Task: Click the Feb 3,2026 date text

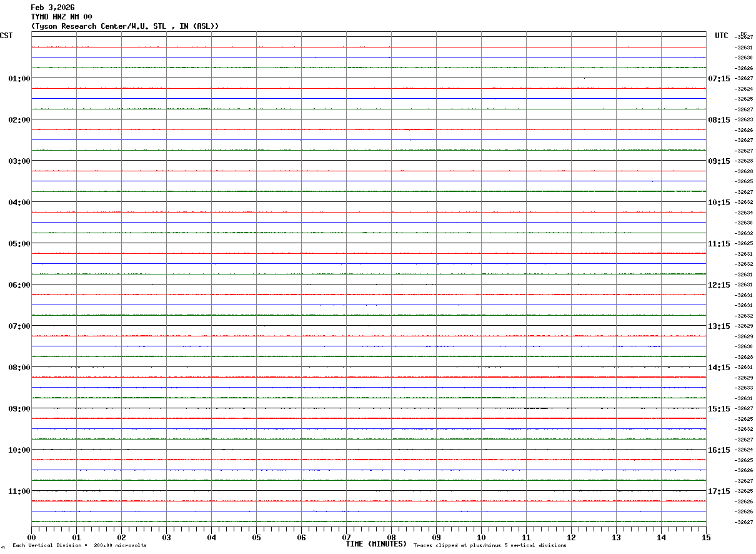Action: pyautogui.click(x=52, y=8)
